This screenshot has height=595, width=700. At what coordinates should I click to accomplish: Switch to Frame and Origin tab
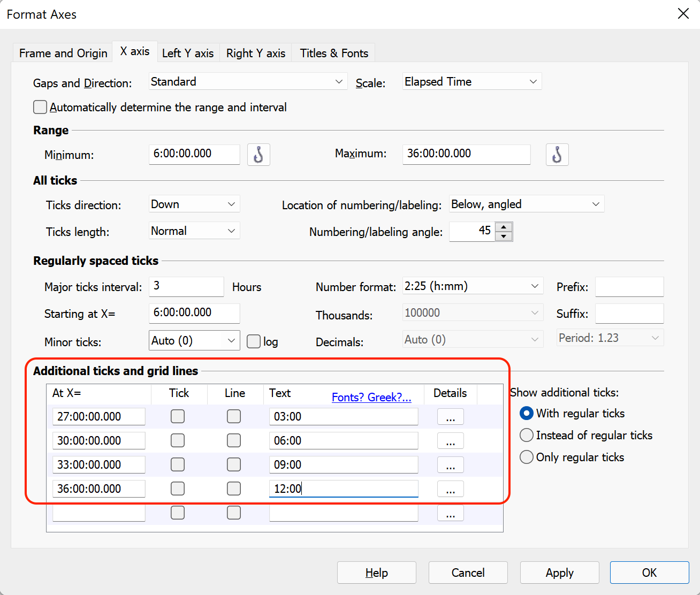point(63,53)
